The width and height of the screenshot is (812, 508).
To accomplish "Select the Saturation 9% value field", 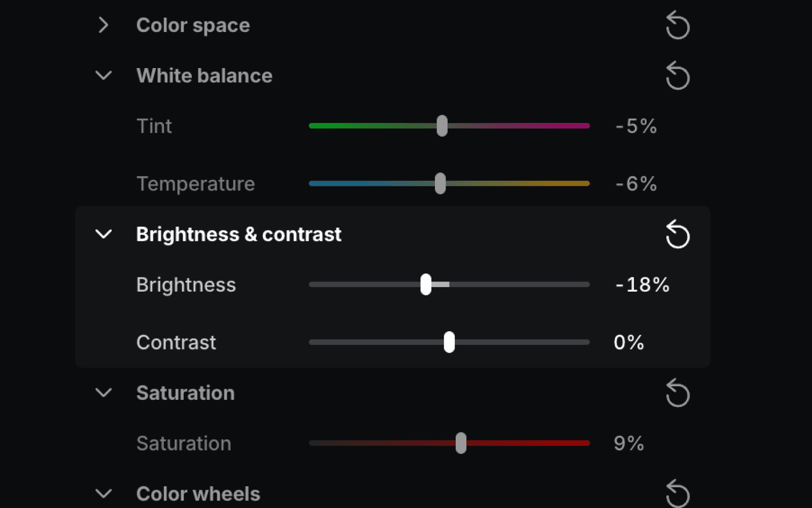I will coord(629,443).
